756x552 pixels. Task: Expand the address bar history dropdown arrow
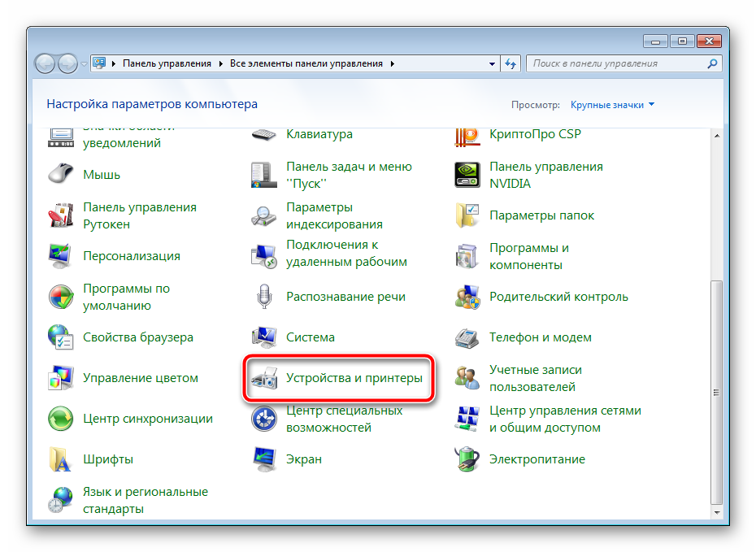click(492, 63)
